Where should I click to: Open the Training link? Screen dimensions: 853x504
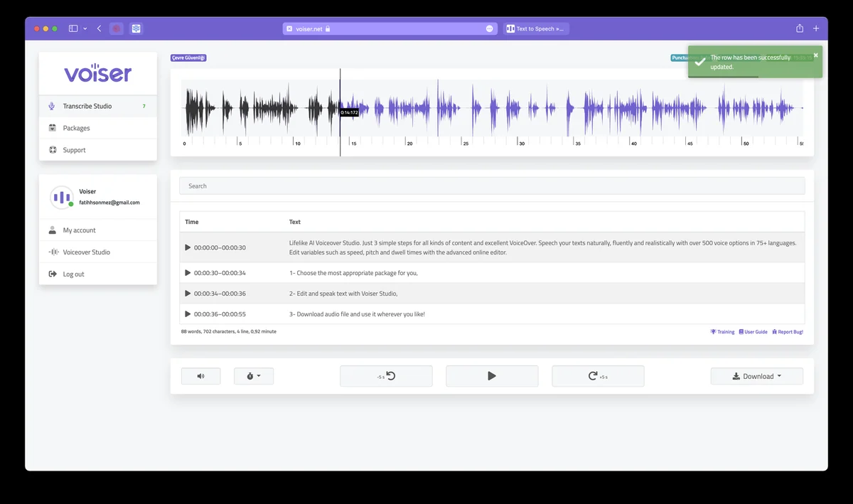(722, 332)
